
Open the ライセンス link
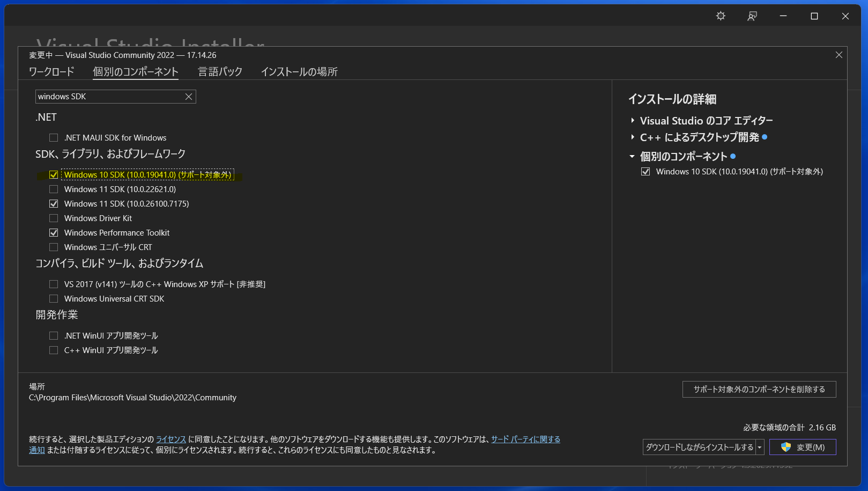click(x=170, y=439)
